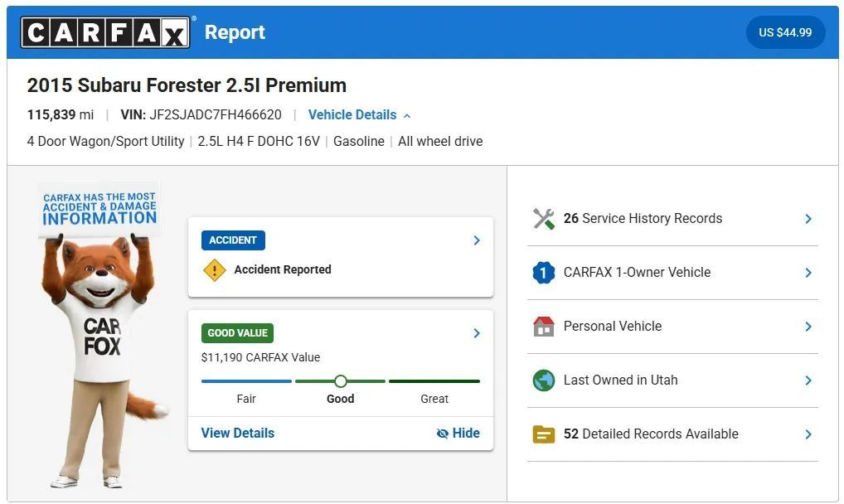Click the 115,839 mi mileage text
The height and width of the screenshot is (504, 844).
click(x=61, y=114)
